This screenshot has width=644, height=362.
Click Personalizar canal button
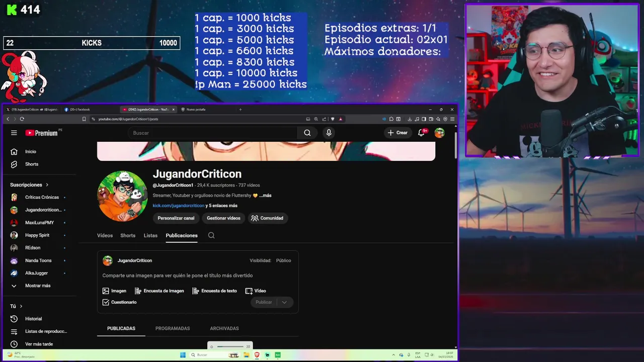tap(176, 218)
